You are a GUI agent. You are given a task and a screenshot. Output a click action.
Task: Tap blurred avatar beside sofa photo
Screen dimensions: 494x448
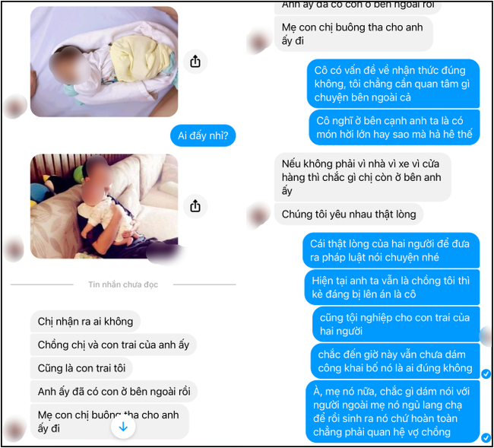(14, 249)
